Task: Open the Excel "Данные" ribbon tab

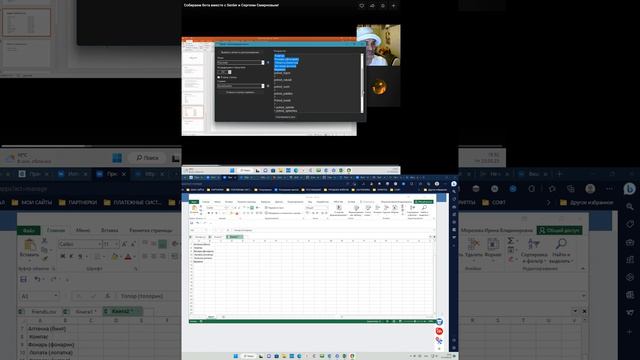Action: click(279, 202)
